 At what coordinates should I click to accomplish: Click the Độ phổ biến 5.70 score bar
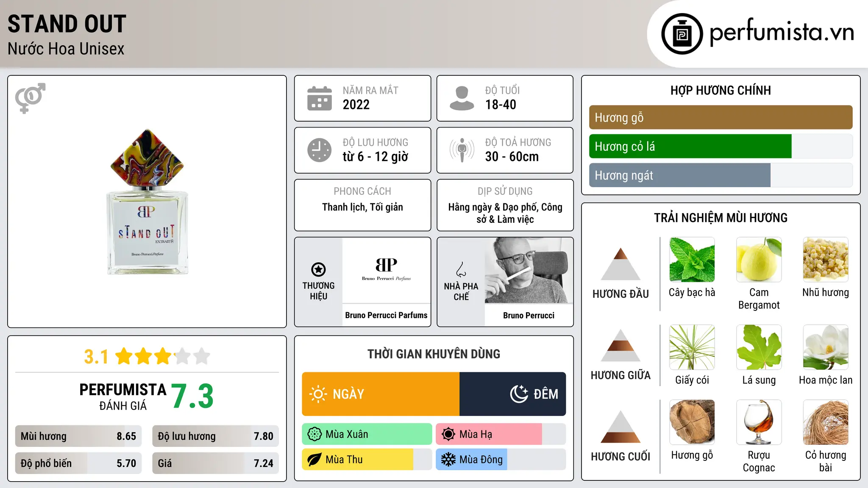pyautogui.click(x=78, y=463)
